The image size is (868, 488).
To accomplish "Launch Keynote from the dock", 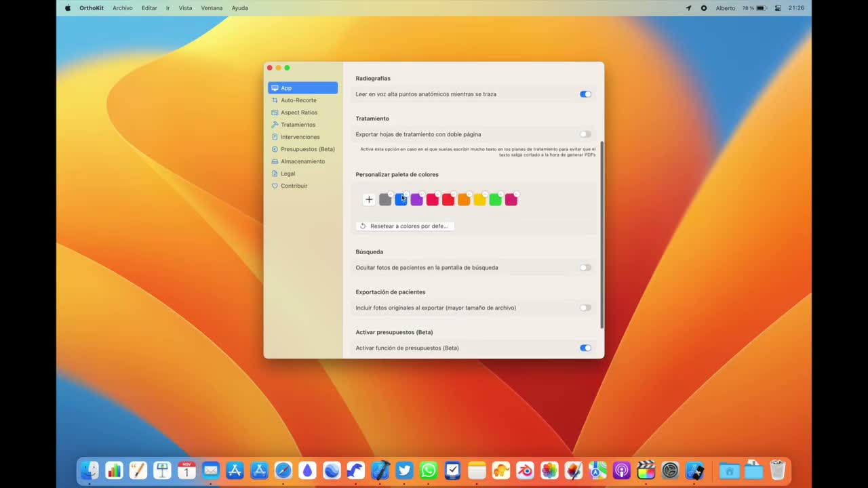I will click(162, 470).
